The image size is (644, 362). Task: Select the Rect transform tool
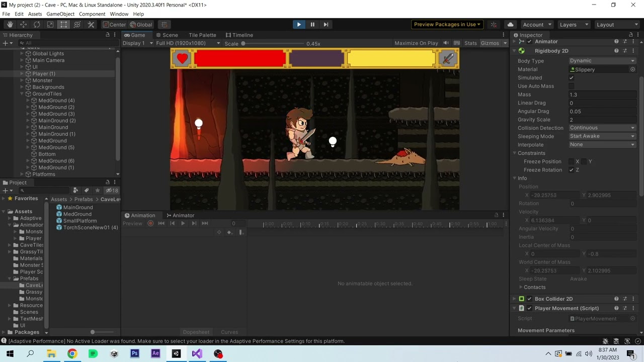tap(63, 24)
